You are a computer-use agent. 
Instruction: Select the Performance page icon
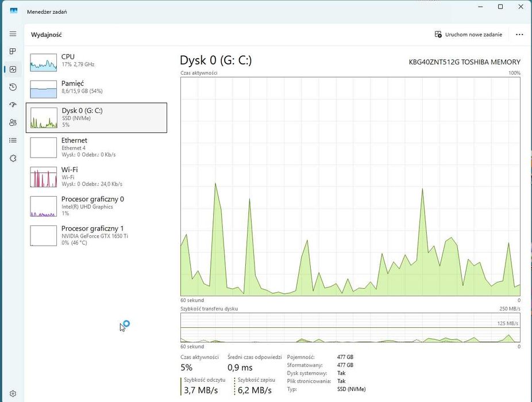[13, 69]
